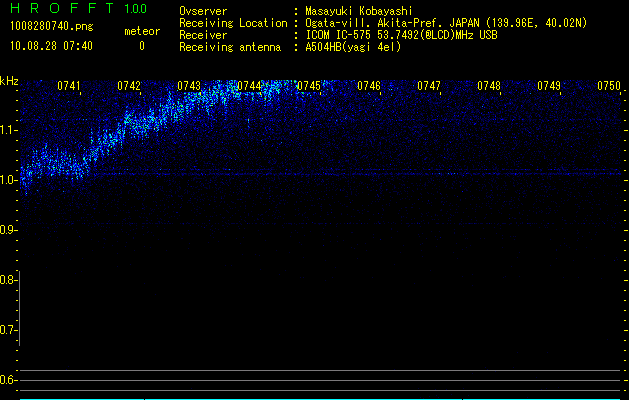
Task: Click the 0744 time marker
Action: [x=249, y=86]
